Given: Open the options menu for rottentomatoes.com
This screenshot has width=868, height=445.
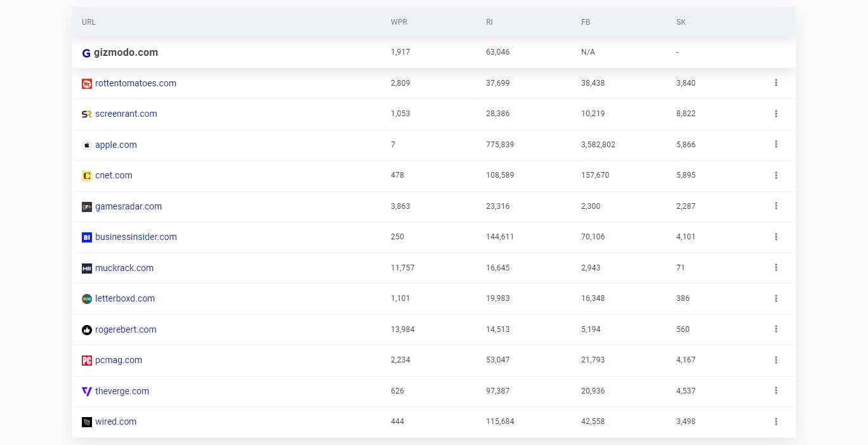Looking at the screenshot, I should [x=776, y=83].
